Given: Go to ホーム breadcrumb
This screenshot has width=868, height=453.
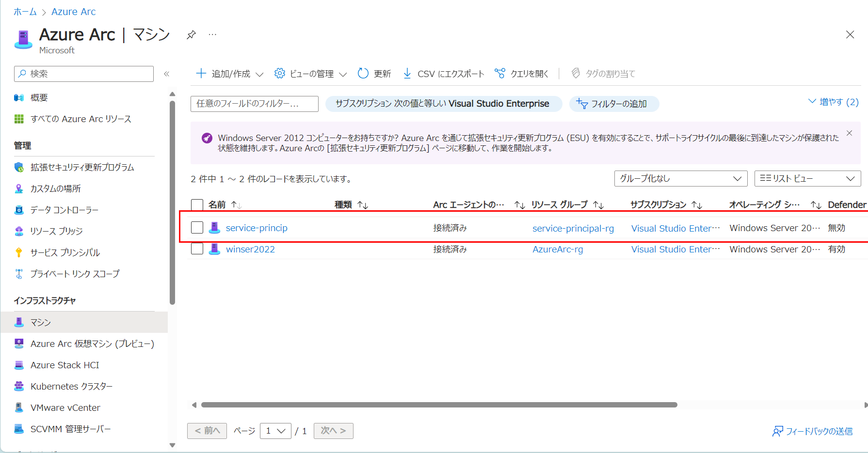Looking at the screenshot, I should tap(25, 12).
